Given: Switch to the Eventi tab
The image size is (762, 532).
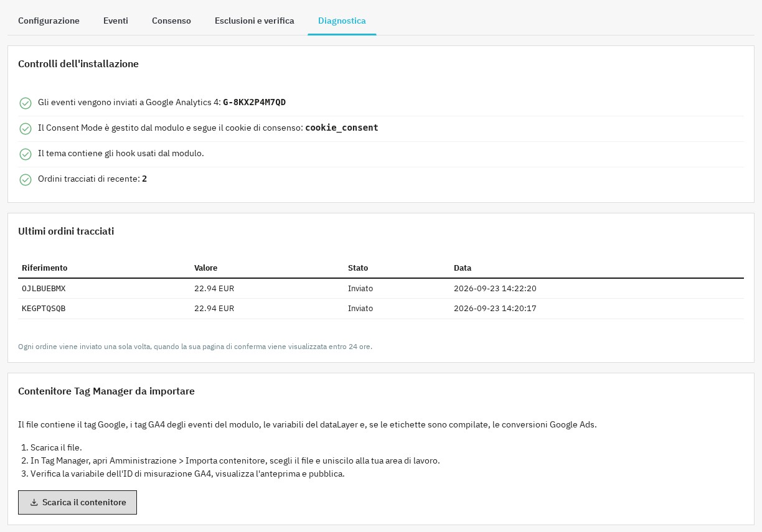Looking at the screenshot, I should pos(116,21).
